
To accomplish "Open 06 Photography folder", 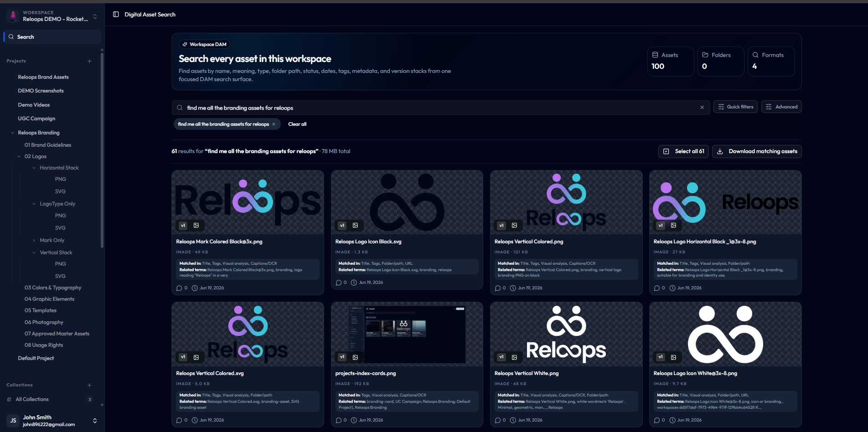I will [x=44, y=322].
